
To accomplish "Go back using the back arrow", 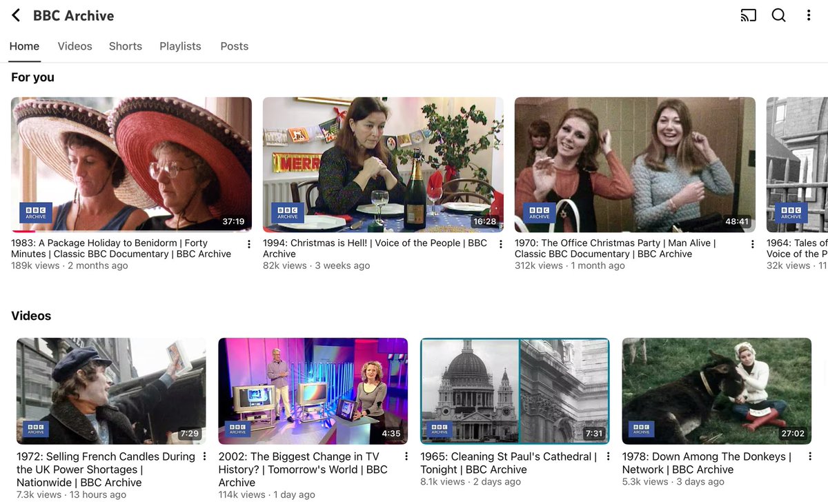I will 16,15.
